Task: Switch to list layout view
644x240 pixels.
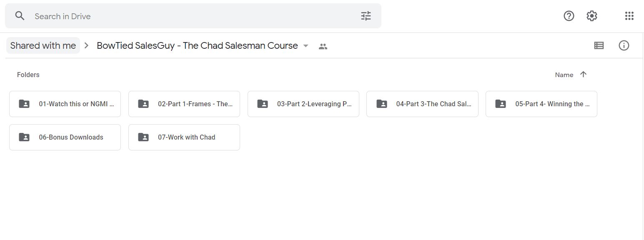Action: pyautogui.click(x=599, y=45)
